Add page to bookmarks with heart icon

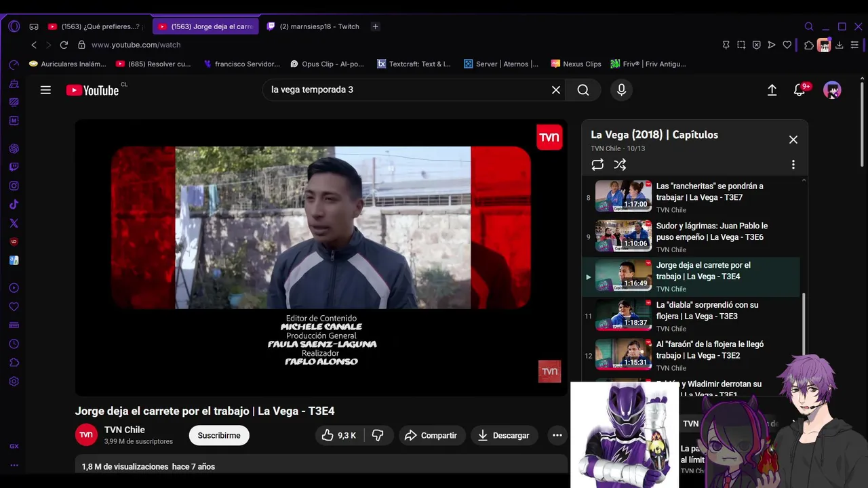787,45
